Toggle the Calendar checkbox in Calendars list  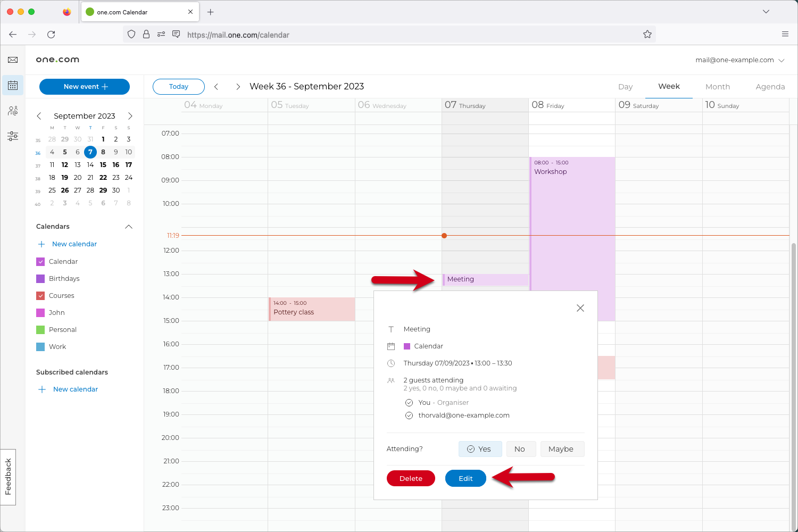(40, 262)
